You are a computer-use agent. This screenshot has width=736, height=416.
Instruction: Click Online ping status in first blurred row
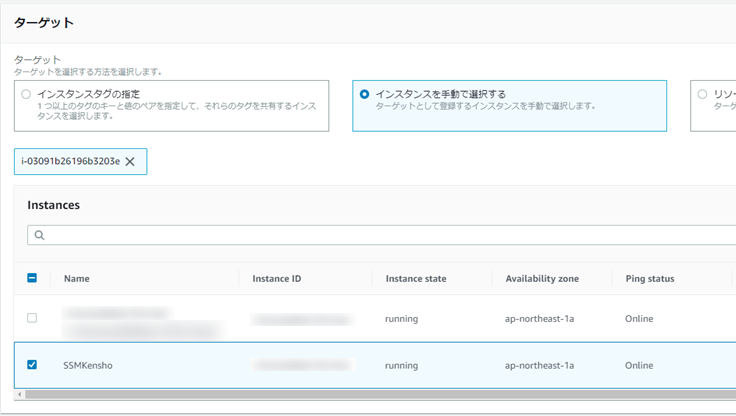tap(639, 318)
